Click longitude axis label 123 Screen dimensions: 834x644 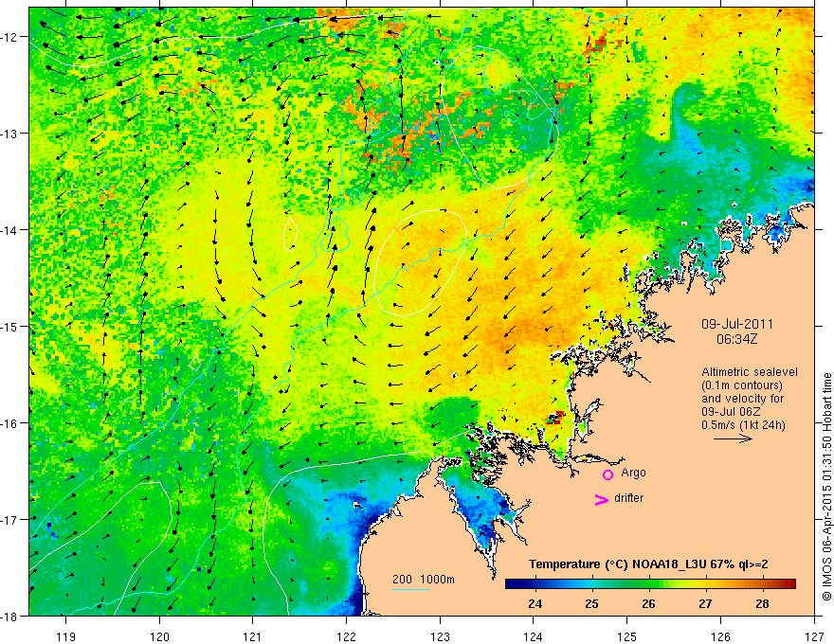click(x=440, y=636)
